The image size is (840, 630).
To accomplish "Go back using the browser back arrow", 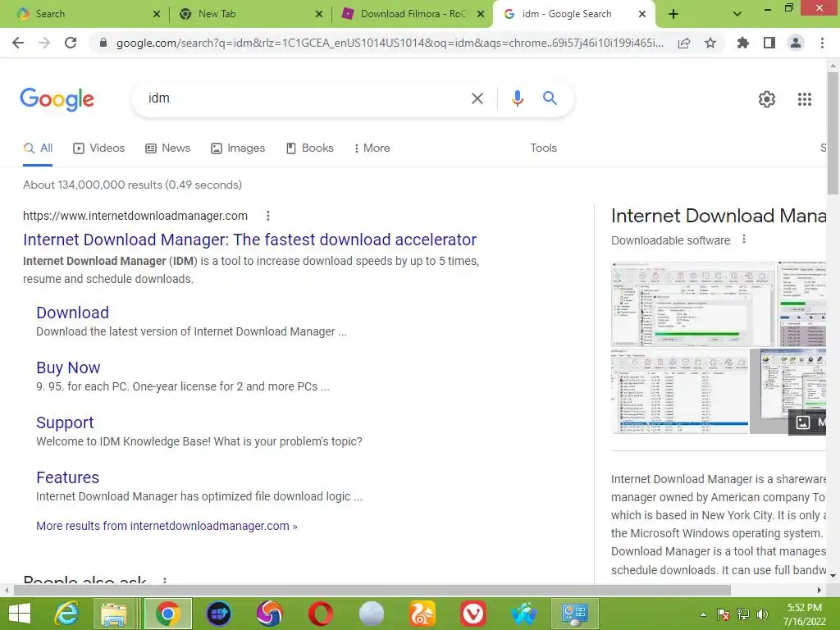I will [18, 43].
